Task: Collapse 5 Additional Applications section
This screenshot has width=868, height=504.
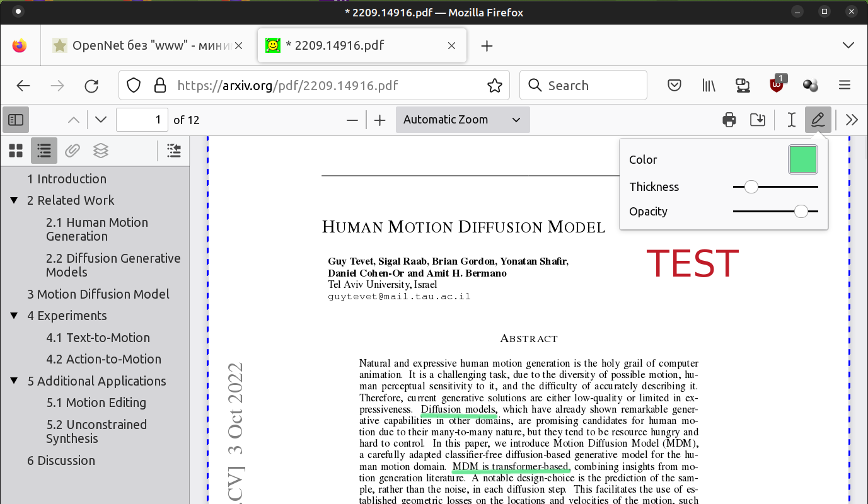Action: coord(14,381)
